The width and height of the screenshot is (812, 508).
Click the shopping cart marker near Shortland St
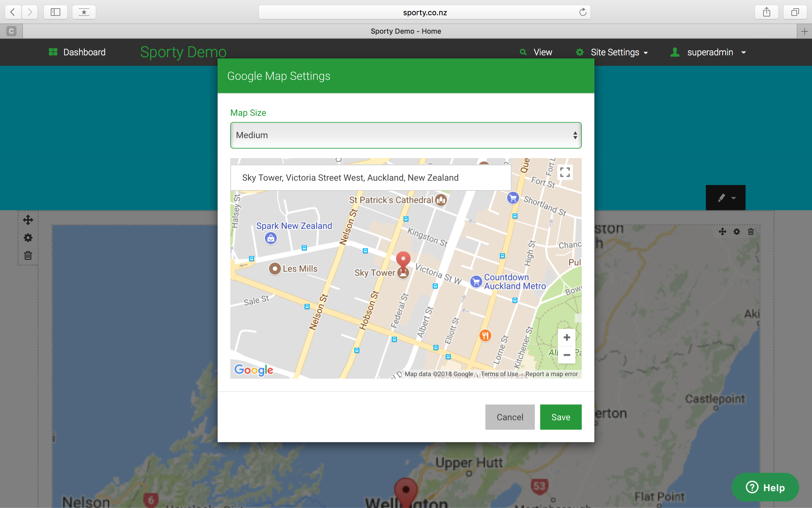click(513, 197)
